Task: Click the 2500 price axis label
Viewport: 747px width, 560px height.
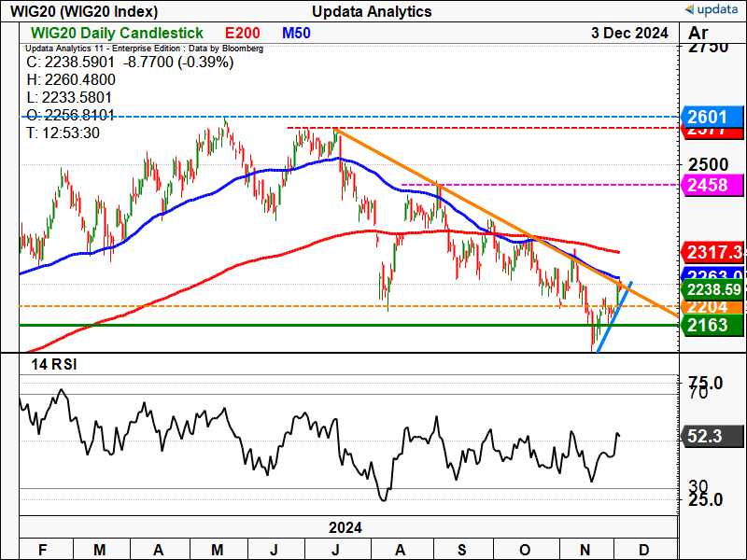Action: [708, 165]
